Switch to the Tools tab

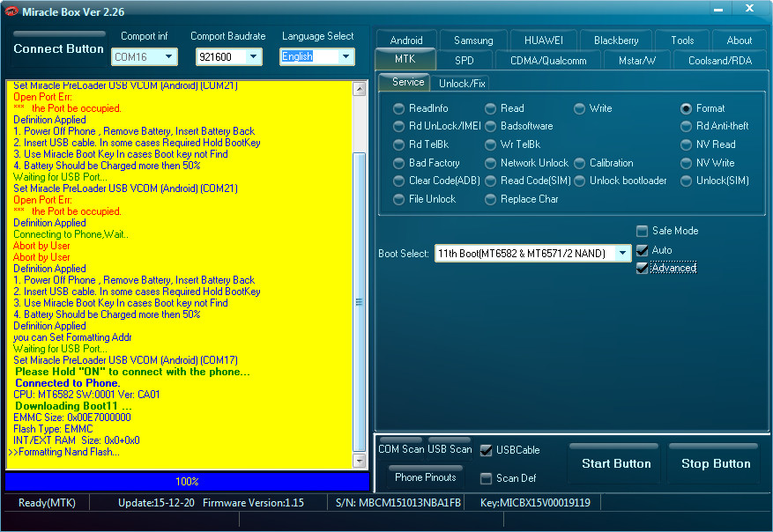click(682, 40)
